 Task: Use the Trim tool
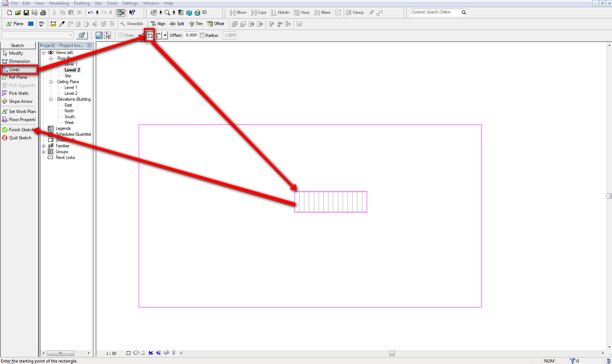pyautogui.click(x=196, y=24)
